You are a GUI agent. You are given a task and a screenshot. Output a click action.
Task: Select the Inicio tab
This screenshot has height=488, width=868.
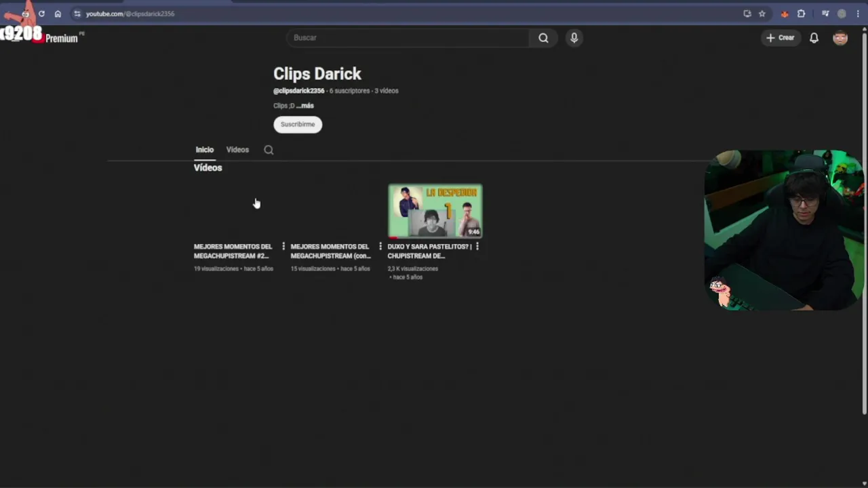pyautogui.click(x=204, y=150)
